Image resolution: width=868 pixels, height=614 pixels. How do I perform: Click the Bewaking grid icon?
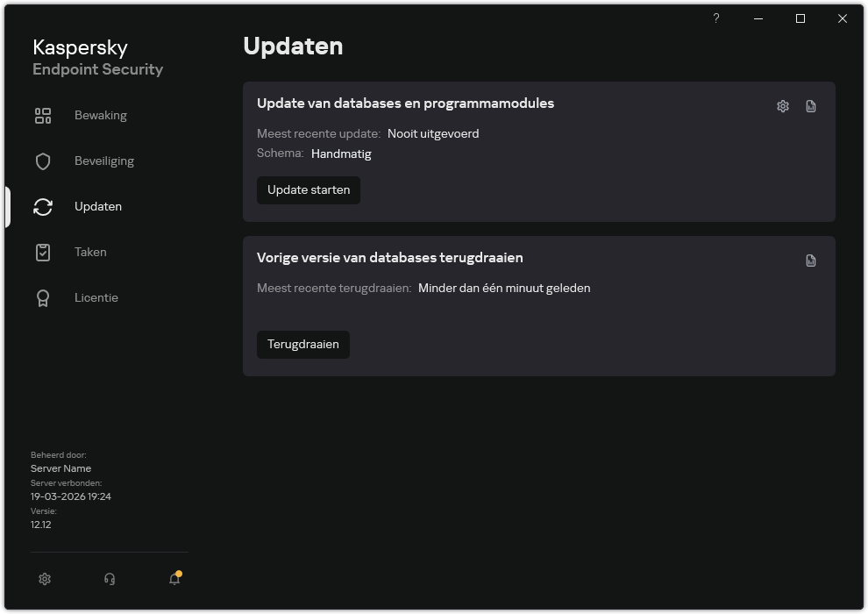pos(42,115)
